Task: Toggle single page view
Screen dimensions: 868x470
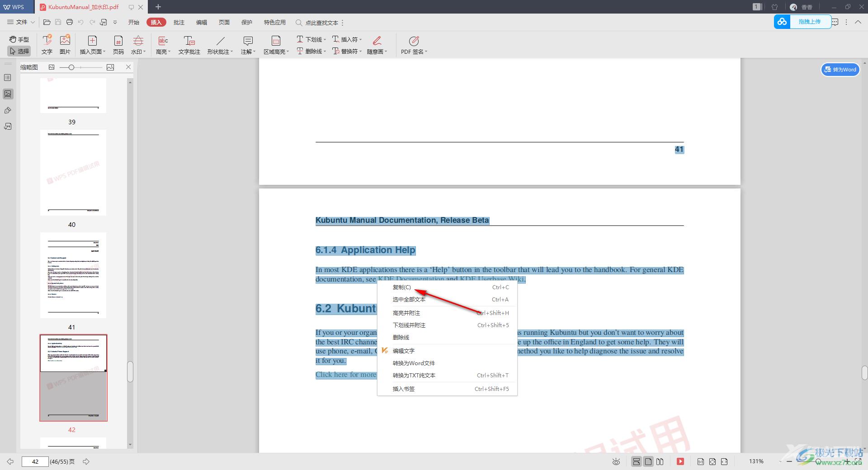Action: 648,461
